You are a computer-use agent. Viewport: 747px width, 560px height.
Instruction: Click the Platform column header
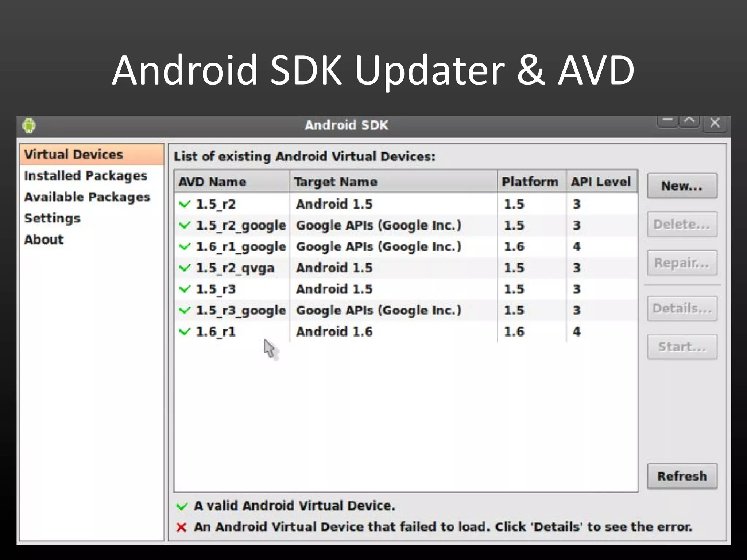coord(530,182)
